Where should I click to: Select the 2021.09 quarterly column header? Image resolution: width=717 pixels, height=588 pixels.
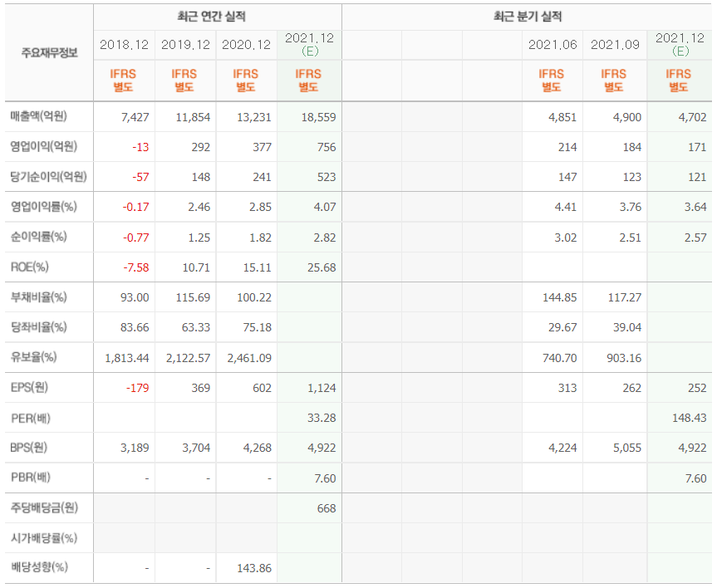[615, 45]
